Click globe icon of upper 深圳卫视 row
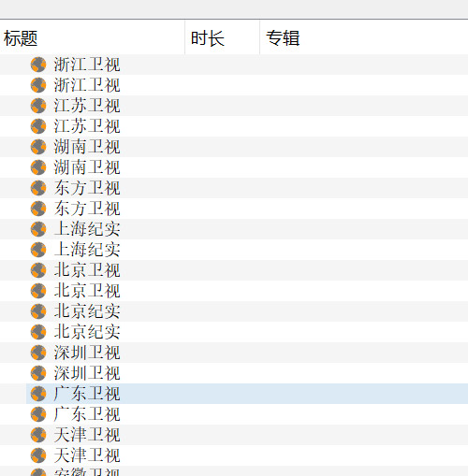The image size is (468, 476). [38, 353]
